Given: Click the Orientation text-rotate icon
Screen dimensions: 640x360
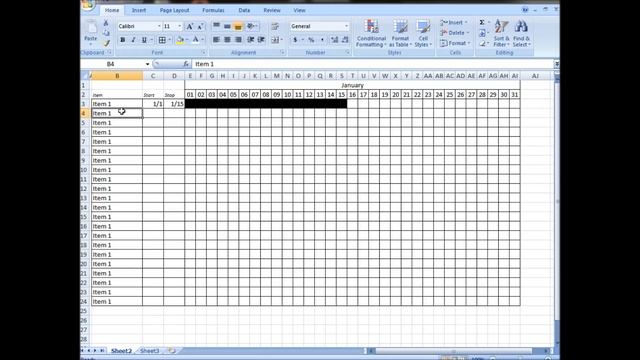Looking at the screenshot, I should coord(251,27).
